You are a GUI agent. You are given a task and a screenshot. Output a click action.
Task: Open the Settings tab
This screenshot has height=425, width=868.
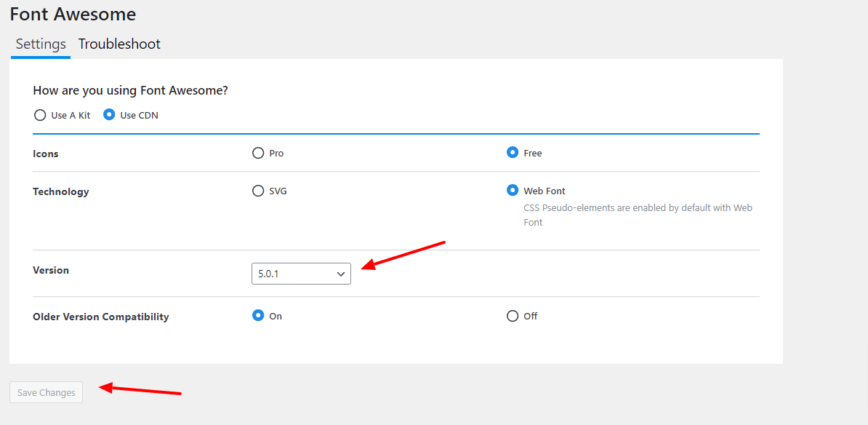coord(41,44)
